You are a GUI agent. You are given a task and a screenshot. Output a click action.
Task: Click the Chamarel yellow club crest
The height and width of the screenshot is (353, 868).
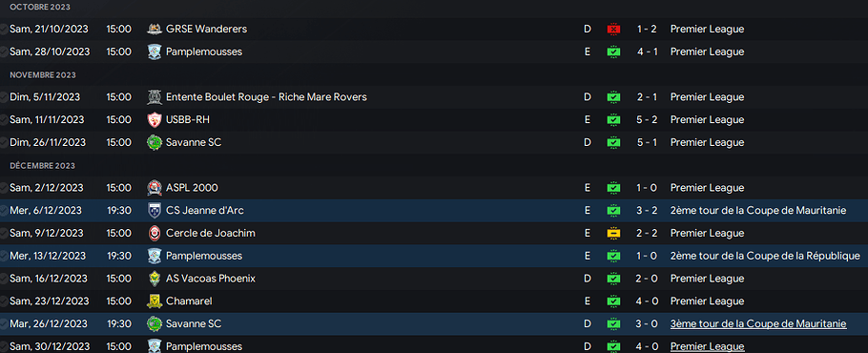(x=155, y=301)
